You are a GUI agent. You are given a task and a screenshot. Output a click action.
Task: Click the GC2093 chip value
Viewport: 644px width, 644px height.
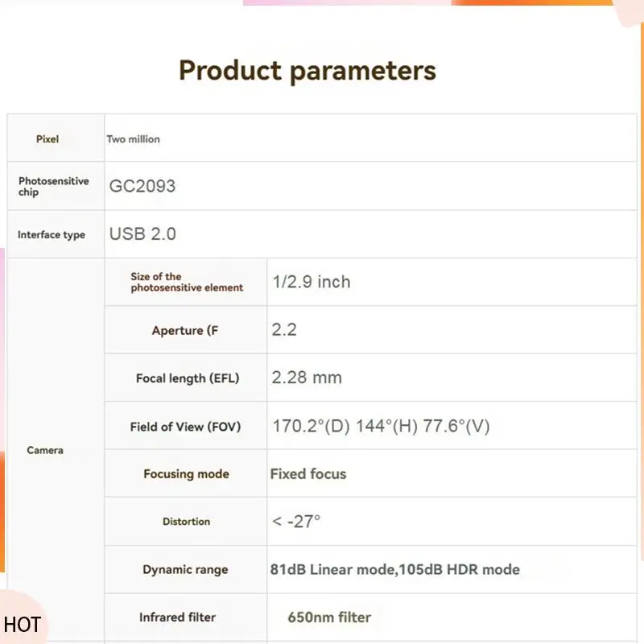142,186
